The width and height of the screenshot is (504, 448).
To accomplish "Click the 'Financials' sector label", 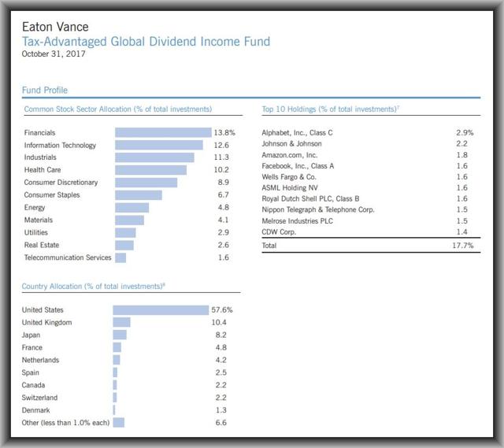I will [39, 133].
